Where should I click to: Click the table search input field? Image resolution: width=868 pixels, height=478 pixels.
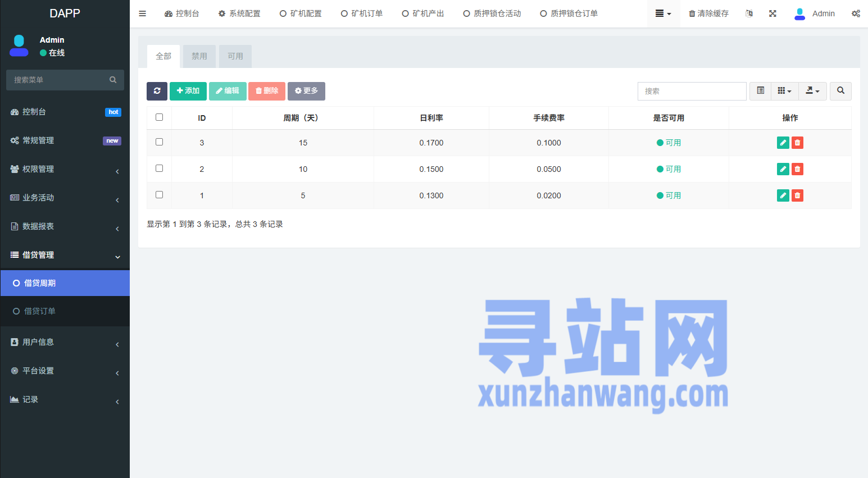pos(692,91)
